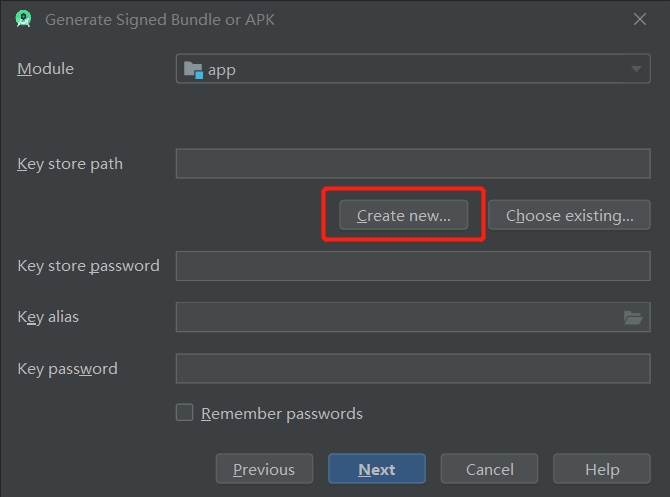Expand the Module dropdown arrow
The image size is (670, 497).
(636, 69)
